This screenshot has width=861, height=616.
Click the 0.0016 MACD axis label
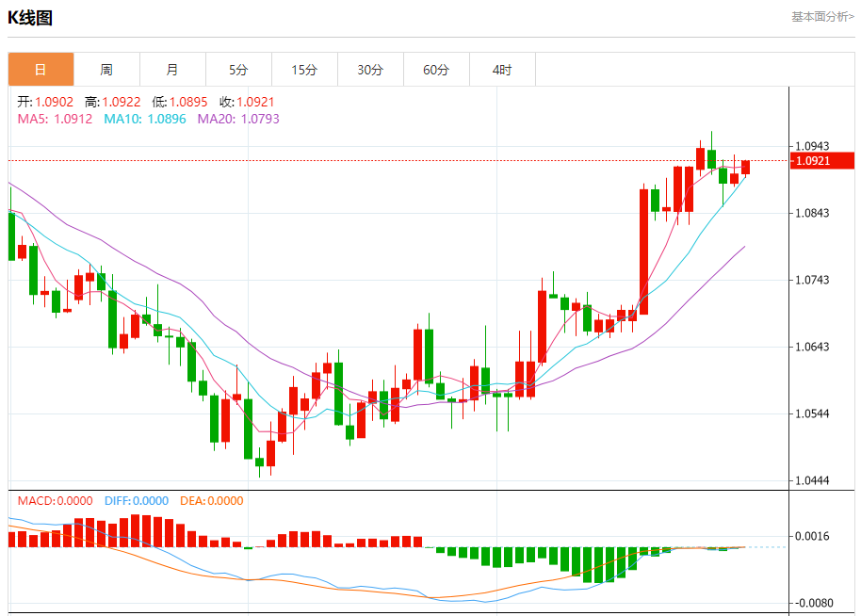812,536
